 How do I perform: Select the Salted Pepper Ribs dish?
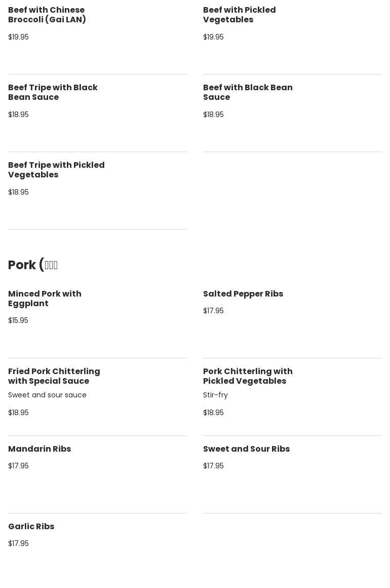tap(243, 294)
